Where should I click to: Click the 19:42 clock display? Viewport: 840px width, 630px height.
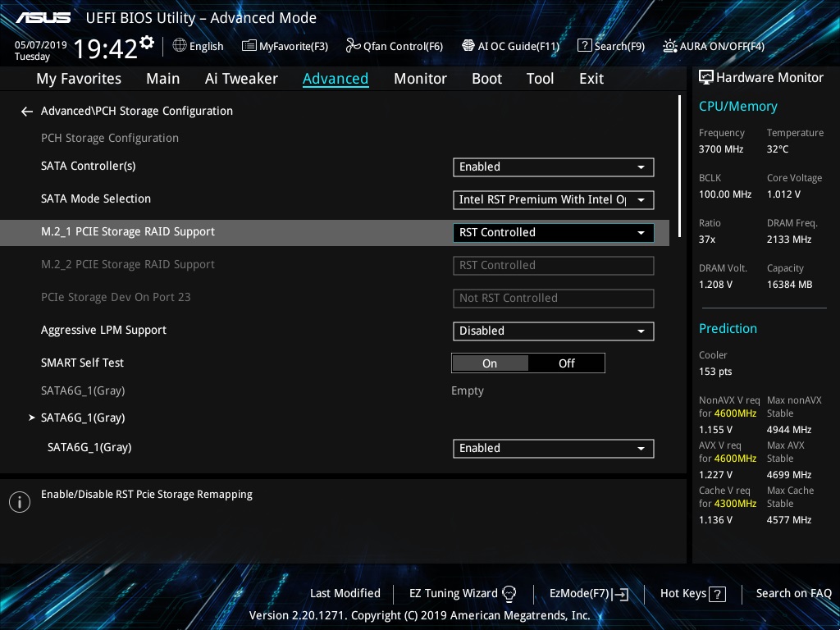pyautogui.click(x=106, y=48)
